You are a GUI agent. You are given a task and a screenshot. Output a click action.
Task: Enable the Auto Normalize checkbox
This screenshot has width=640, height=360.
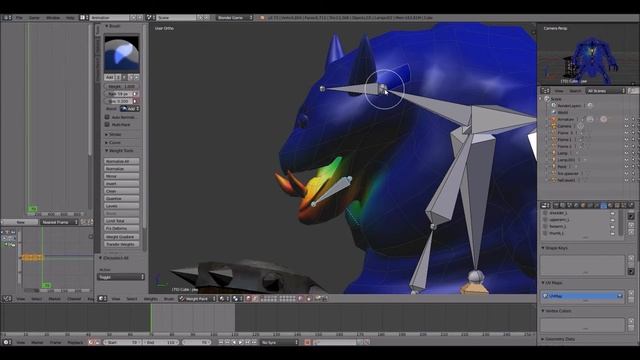tap(107, 117)
